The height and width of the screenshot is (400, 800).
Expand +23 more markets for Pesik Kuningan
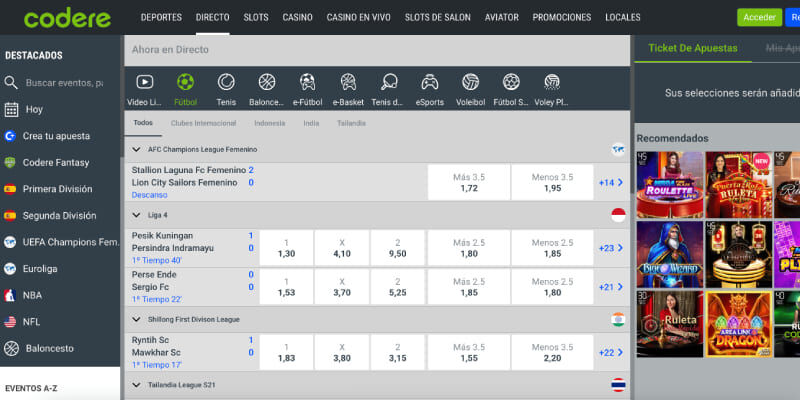point(611,248)
